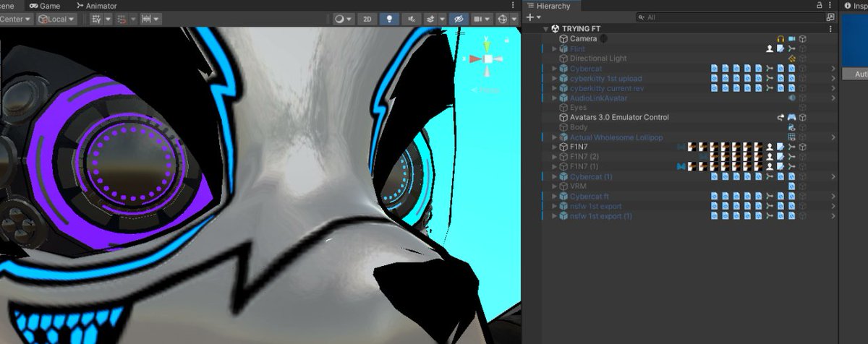Toggle scene audio mute button
868x344 pixels.
pos(411,20)
